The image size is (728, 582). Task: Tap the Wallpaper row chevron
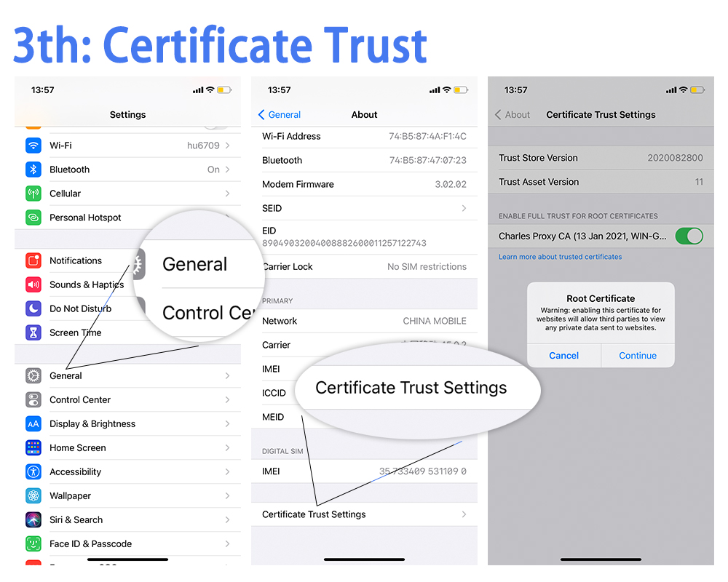[227, 495]
